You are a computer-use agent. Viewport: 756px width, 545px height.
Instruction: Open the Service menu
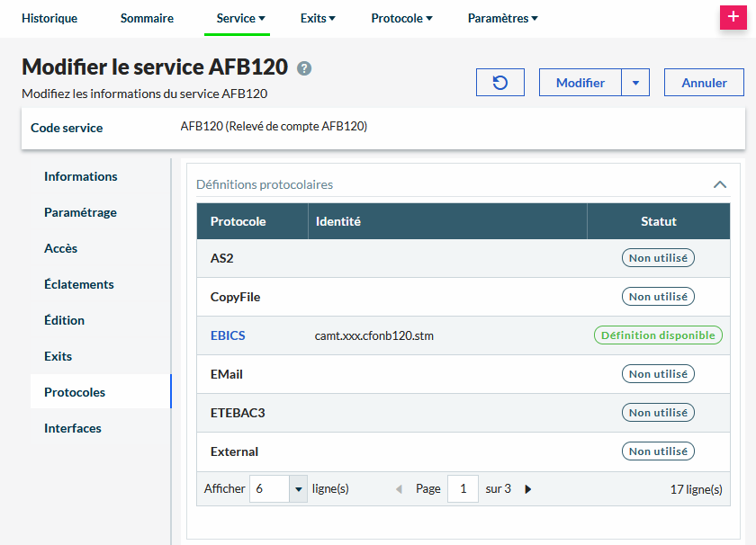point(241,18)
